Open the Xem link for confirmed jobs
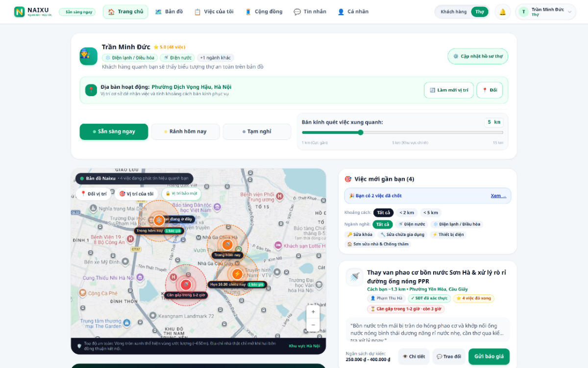This screenshot has width=588, height=368. coord(498,196)
